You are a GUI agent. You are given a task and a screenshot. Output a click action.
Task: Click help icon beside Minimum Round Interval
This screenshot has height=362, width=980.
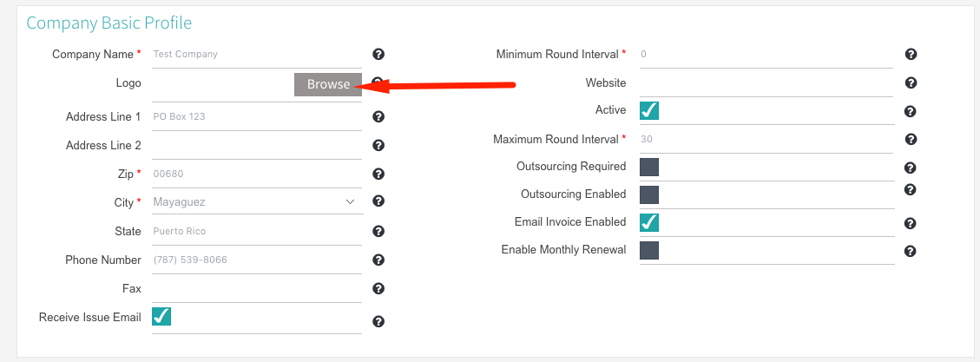(911, 55)
